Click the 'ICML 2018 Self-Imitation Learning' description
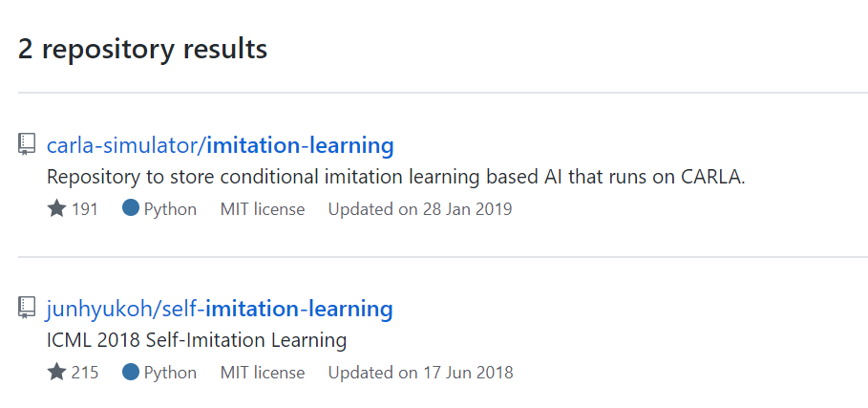868x408 pixels. pos(197,340)
